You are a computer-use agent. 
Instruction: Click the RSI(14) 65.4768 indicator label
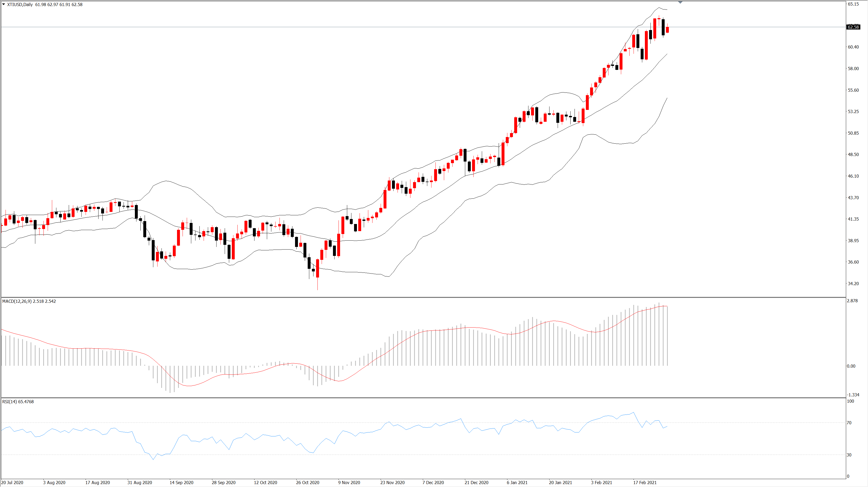point(18,402)
